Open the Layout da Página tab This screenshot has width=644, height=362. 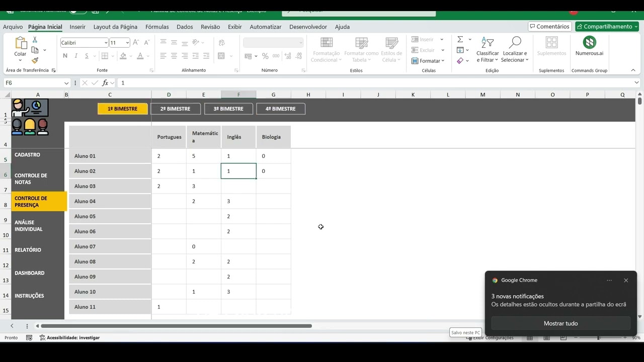coord(115,27)
